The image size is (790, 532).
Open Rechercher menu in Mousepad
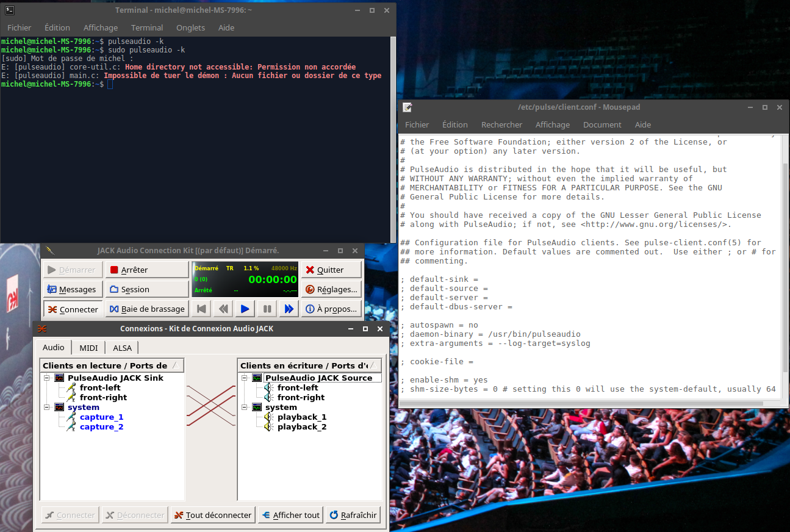pos(501,124)
